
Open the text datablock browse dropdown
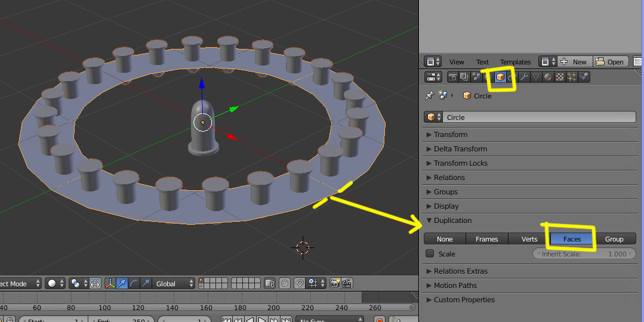tap(547, 62)
